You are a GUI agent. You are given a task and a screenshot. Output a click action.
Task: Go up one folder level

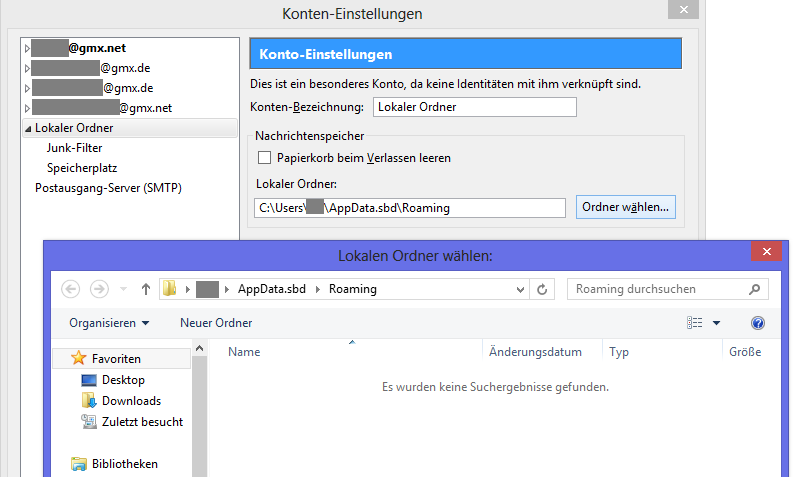pos(146,289)
